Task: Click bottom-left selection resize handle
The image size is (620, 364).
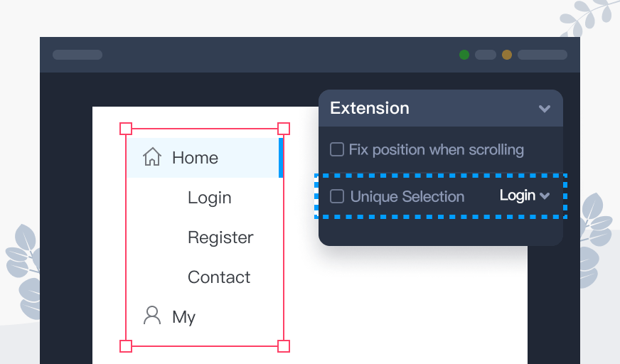Action: pos(126,346)
